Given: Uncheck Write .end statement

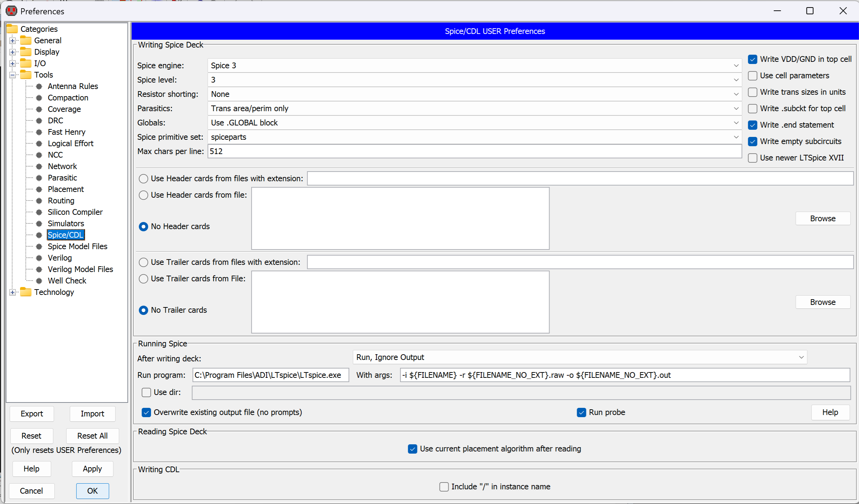Looking at the screenshot, I should pos(753,125).
